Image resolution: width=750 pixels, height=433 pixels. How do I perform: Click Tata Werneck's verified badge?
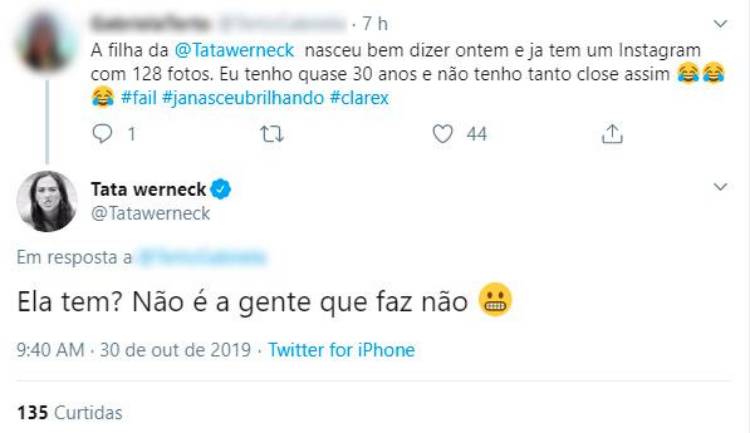point(223,187)
